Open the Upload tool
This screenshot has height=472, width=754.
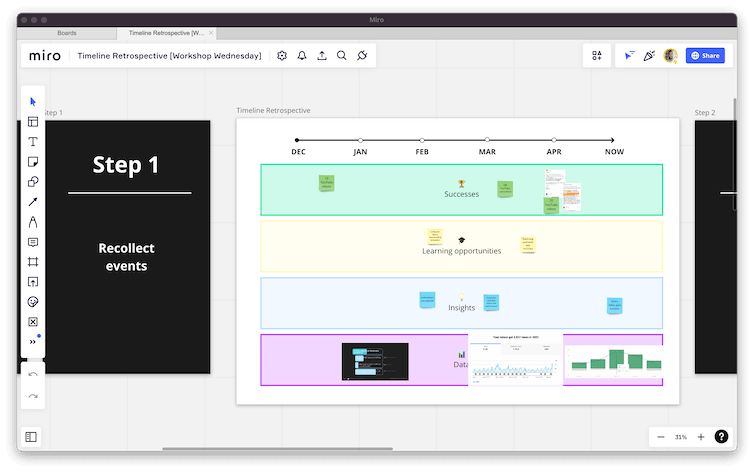point(33,282)
